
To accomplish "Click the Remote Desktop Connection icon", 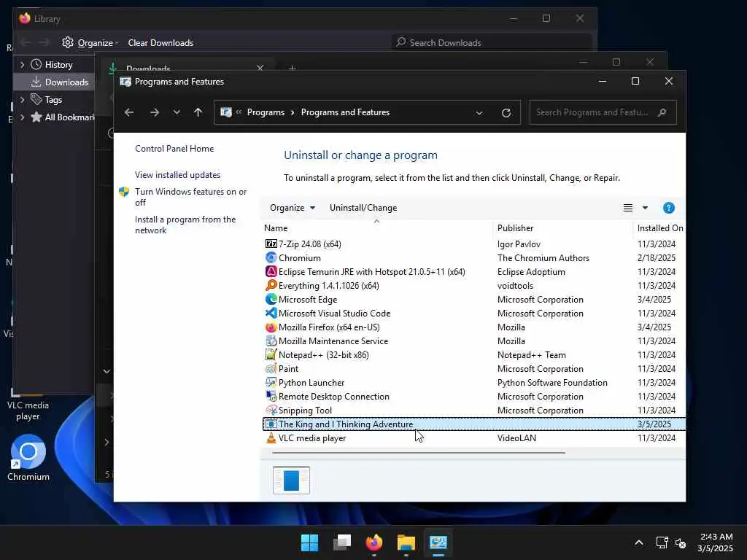I will click(x=271, y=396).
